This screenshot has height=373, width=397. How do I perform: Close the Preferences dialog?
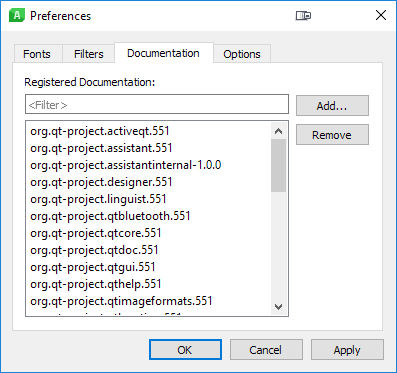(x=381, y=15)
